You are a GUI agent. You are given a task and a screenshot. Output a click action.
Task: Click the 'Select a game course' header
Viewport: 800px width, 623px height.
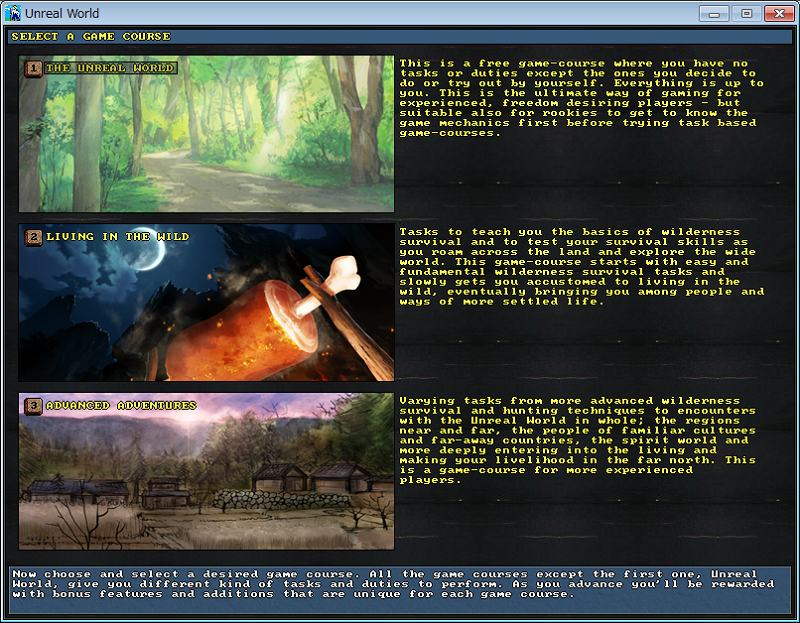pos(91,36)
